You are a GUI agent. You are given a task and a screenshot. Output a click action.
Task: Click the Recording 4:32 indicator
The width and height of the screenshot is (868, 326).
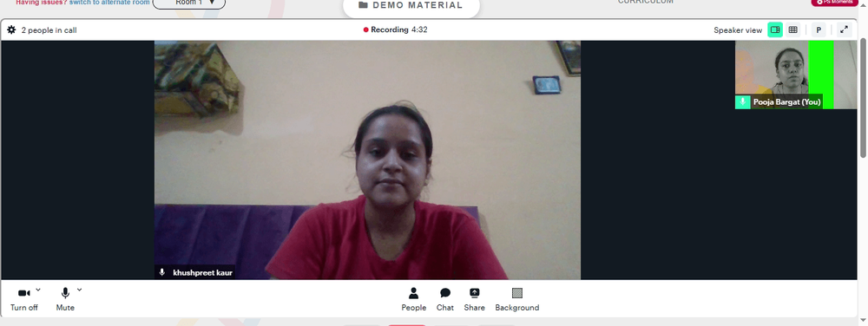[x=395, y=29]
